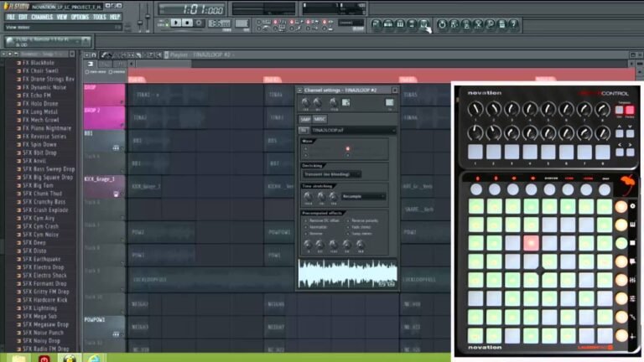Open the TINA2LOOP.wf sample file dropdown

pos(353,130)
